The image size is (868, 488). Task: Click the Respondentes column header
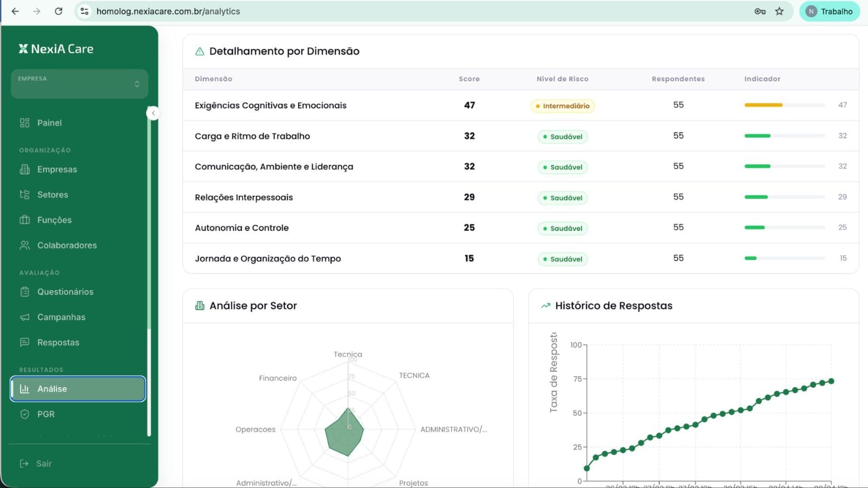click(x=678, y=79)
